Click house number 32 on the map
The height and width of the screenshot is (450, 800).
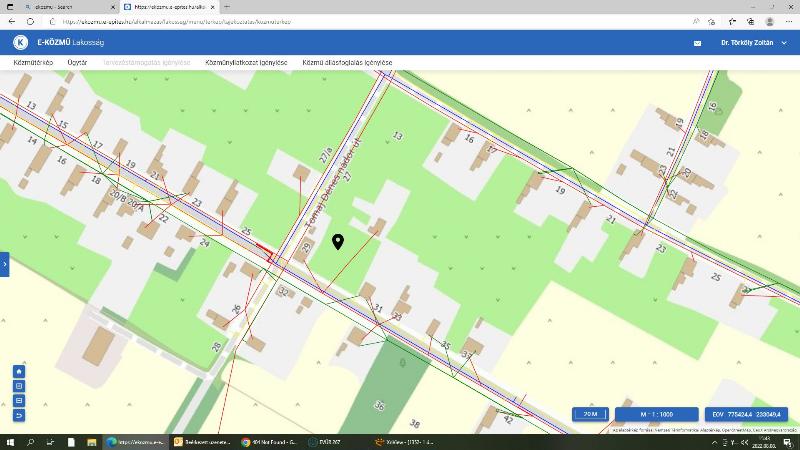(284, 292)
